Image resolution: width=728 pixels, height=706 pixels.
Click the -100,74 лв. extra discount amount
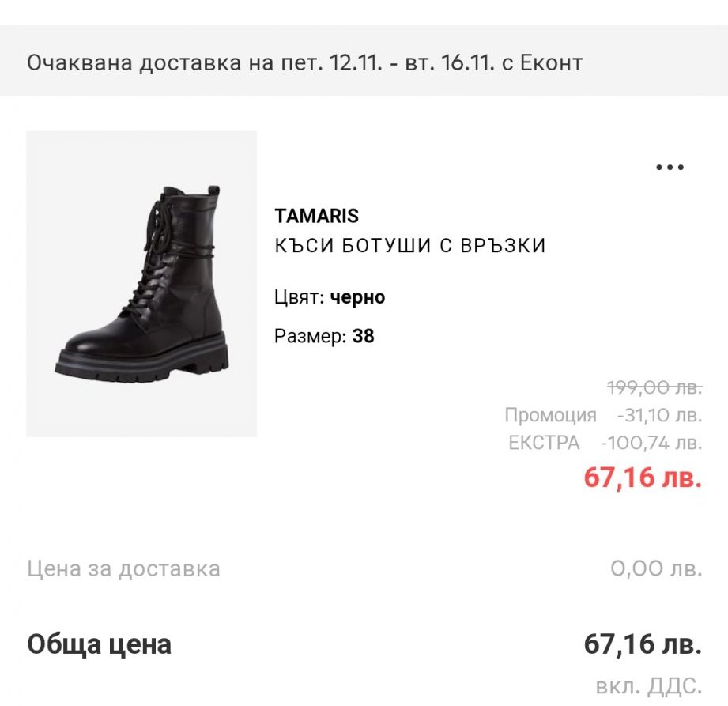651,442
